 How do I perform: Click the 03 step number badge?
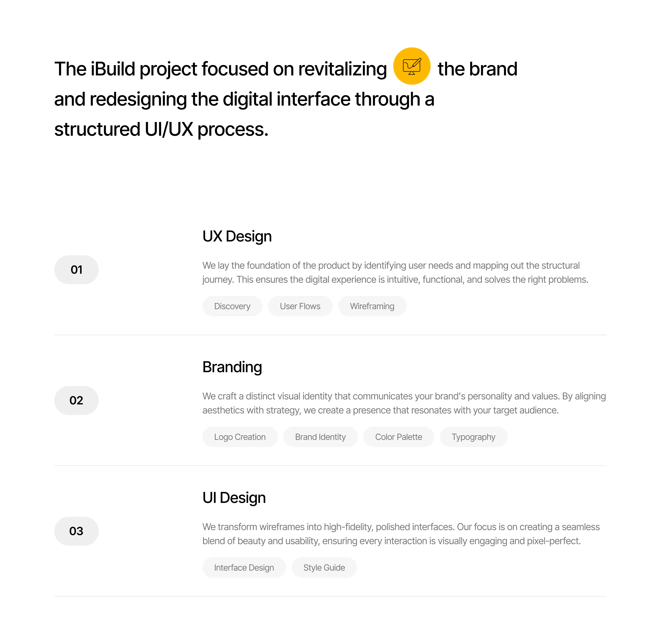pyautogui.click(x=76, y=531)
